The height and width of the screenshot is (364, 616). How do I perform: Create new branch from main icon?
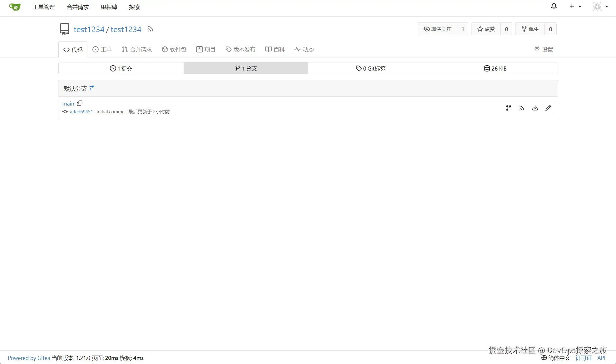[x=508, y=108]
